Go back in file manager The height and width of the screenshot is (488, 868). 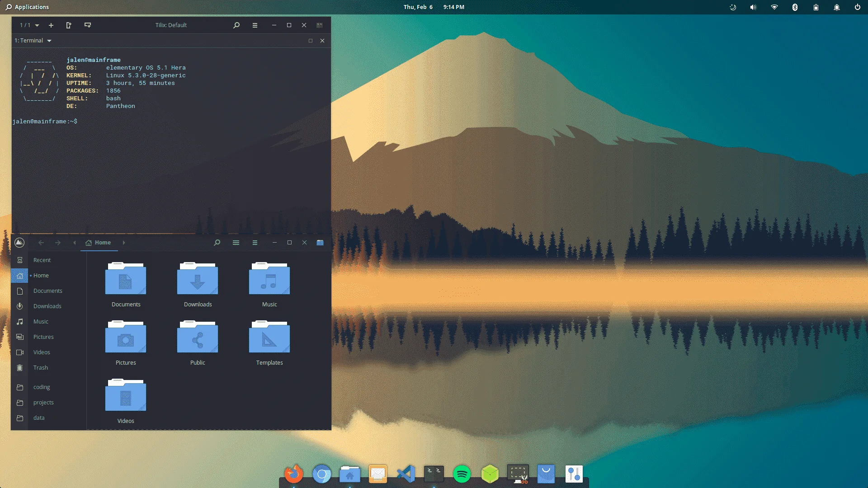[41, 243]
